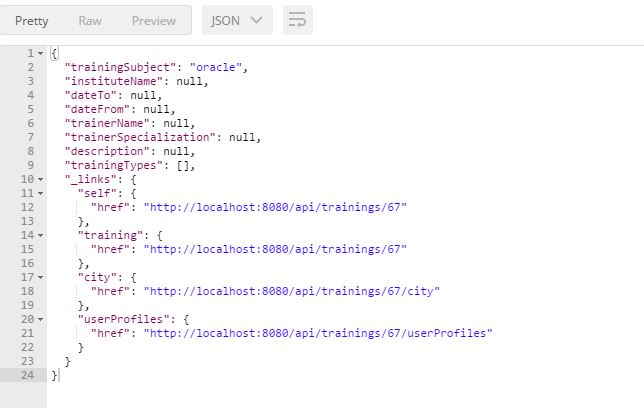Click line number 9 in the gutter
644x408 pixels.
pos(31,165)
